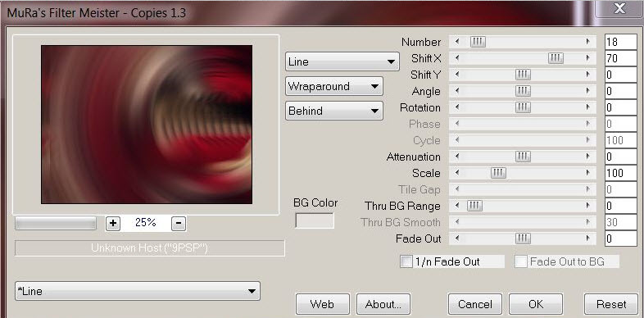Click the filter preview image
Image resolution: width=644 pixels, height=318 pixels.
point(147,125)
